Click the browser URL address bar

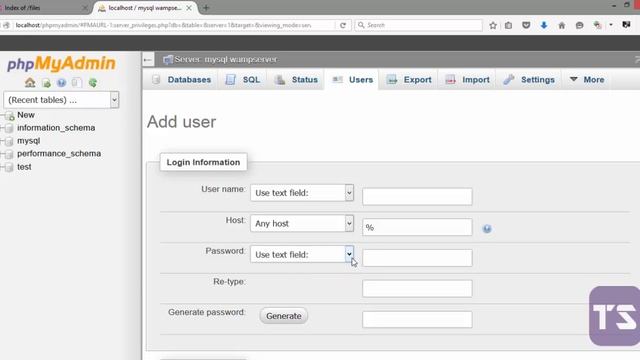point(171,25)
